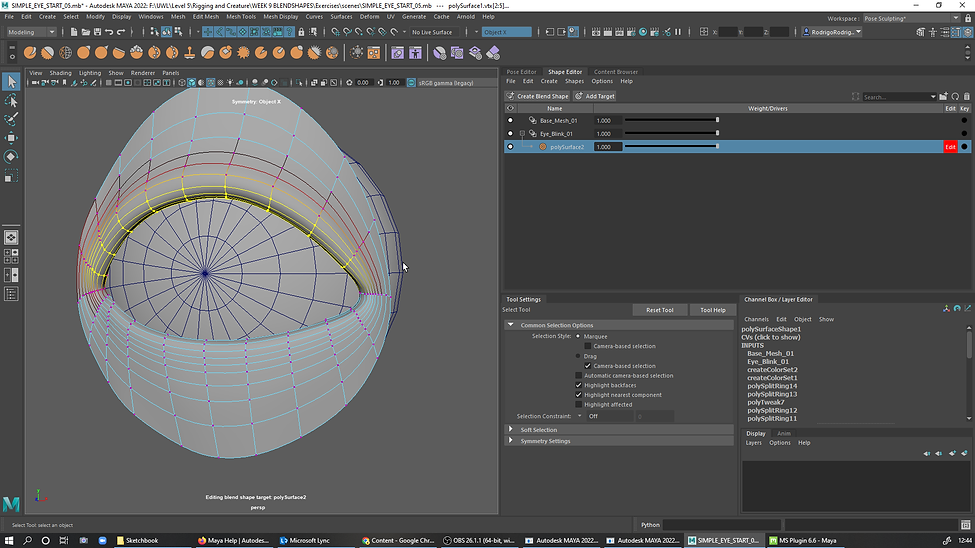The width and height of the screenshot is (975, 548).
Task: Toggle lock selection padlock icon
Action: (x=301, y=32)
